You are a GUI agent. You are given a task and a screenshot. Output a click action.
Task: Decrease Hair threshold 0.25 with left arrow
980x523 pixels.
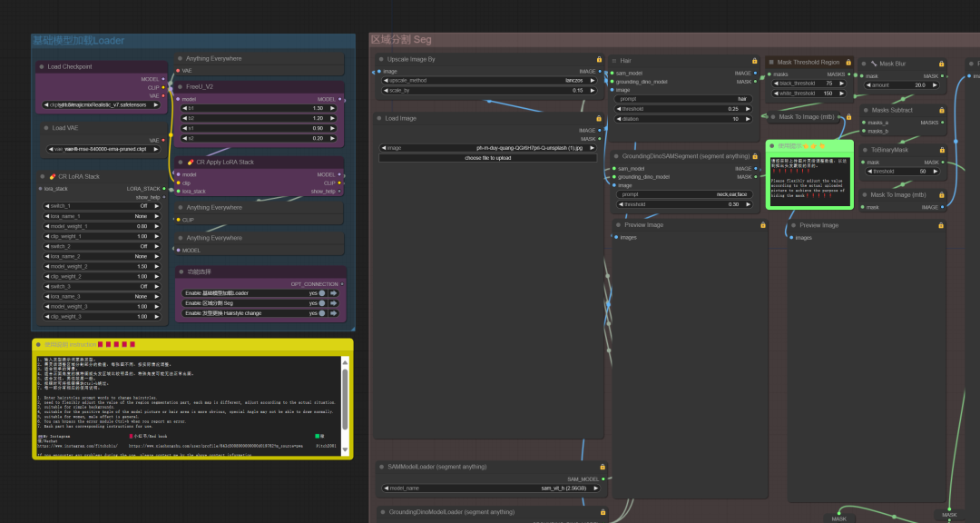click(x=619, y=109)
